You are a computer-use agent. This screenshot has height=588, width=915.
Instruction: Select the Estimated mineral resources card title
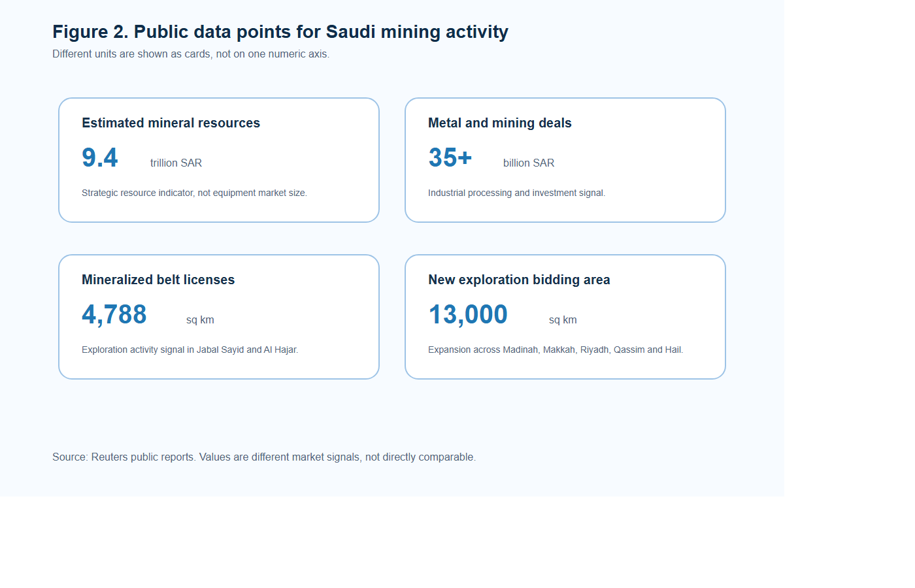pyautogui.click(x=171, y=123)
